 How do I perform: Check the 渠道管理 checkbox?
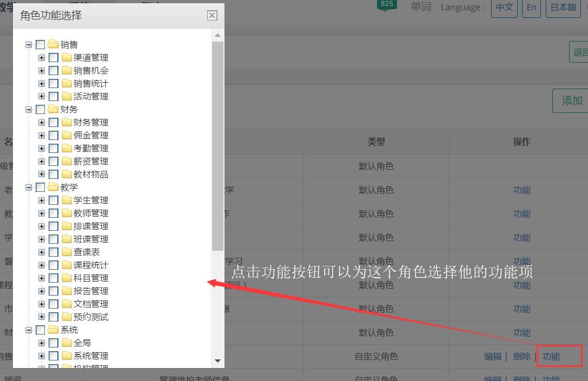(54, 57)
